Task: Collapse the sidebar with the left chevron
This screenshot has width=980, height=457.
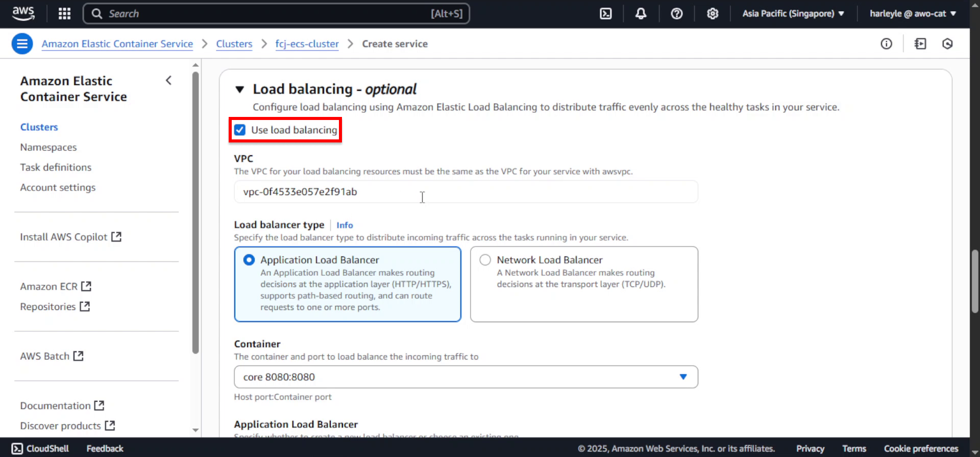Action: point(168,81)
